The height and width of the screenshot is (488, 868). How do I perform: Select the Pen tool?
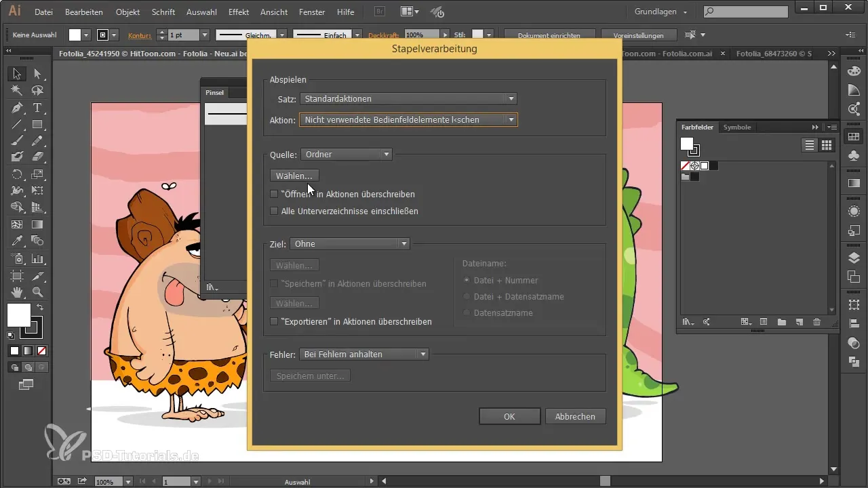pos(18,108)
